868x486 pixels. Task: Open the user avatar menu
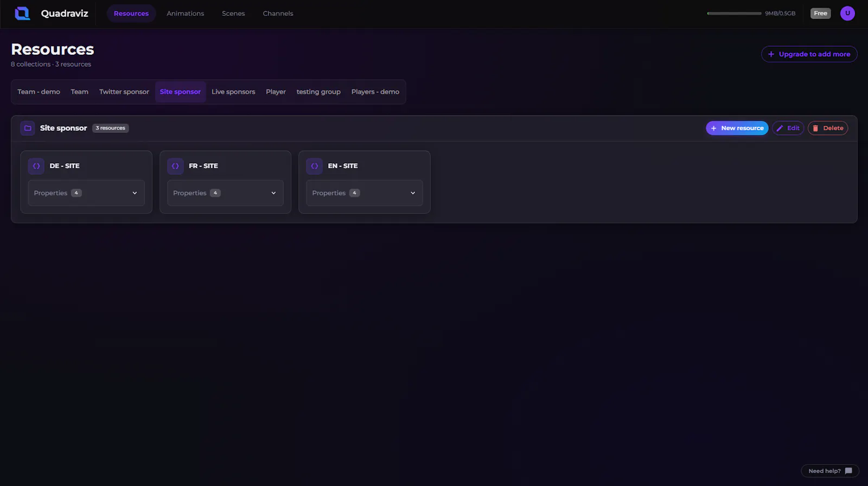point(847,13)
